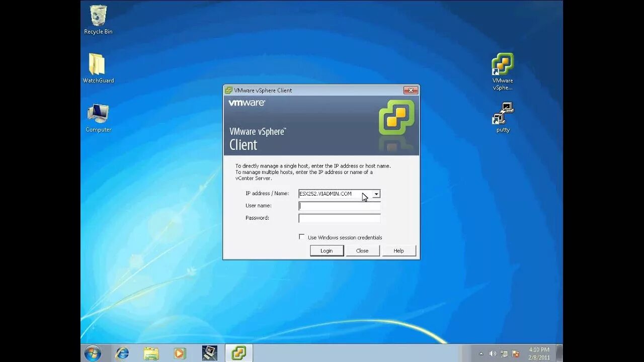Enable Use Windows session credentials checkbox
Viewport: 644px width, 362px height.
coord(302,237)
